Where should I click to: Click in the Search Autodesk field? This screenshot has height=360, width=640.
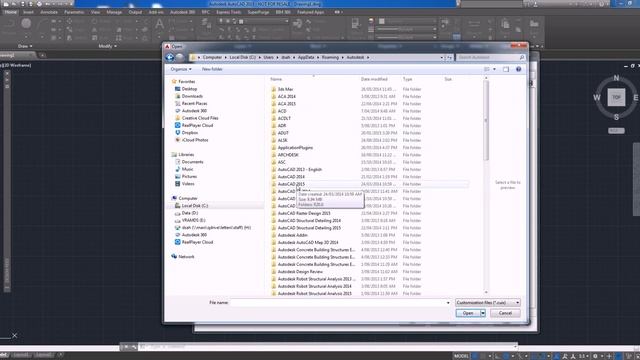[487, 58]
